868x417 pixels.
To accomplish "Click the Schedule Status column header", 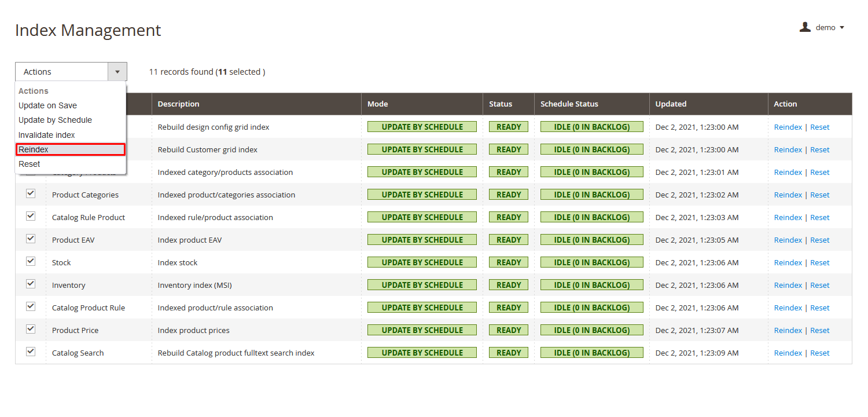I will pyautogui.click(x=569, y=104).
